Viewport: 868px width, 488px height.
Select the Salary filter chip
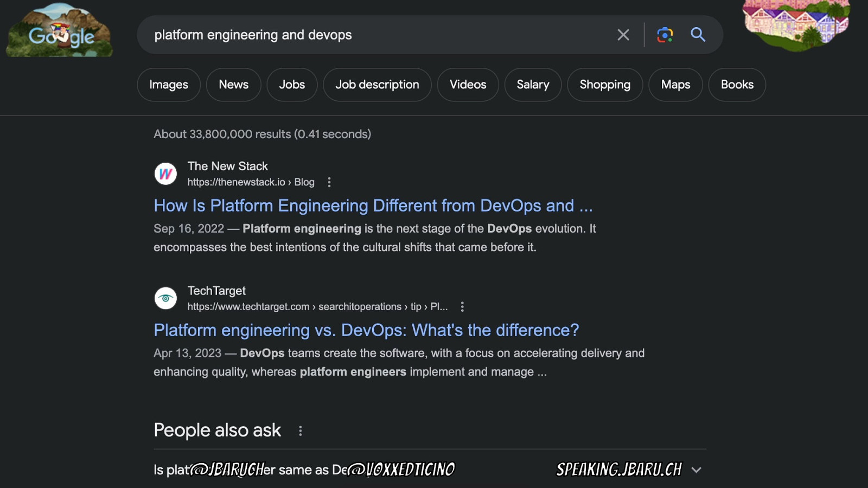[x=533, y=85]
